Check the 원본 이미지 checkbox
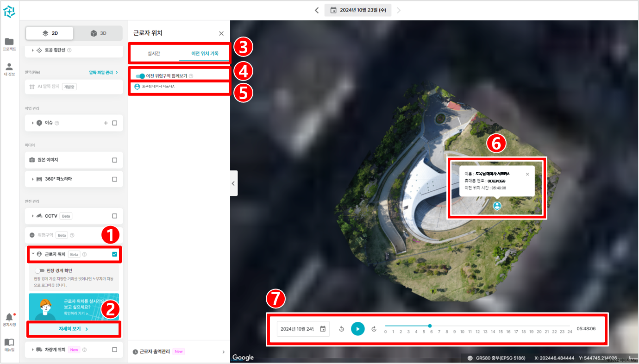This screenshot has width=639, height=364. point(114,160)
